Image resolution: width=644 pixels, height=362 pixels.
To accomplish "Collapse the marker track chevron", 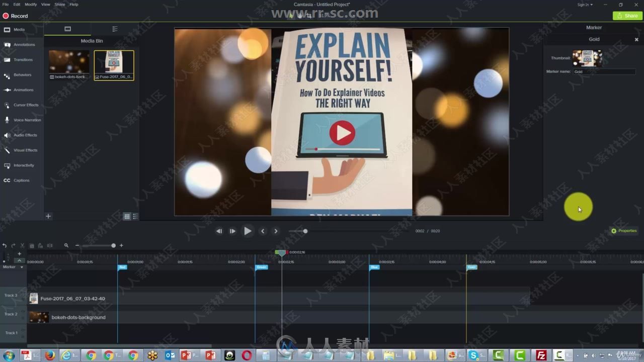I will [x=19, y=260].
